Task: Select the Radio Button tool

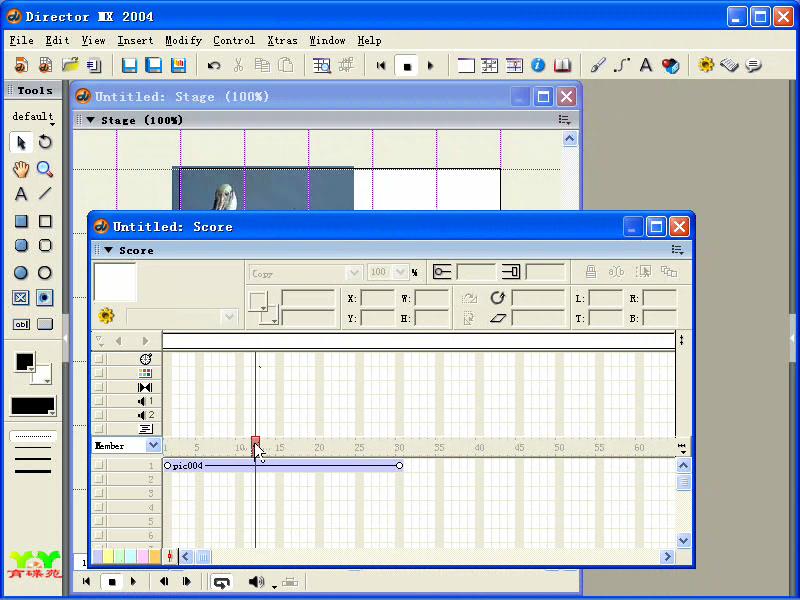Action: click(x=45, y=297)
